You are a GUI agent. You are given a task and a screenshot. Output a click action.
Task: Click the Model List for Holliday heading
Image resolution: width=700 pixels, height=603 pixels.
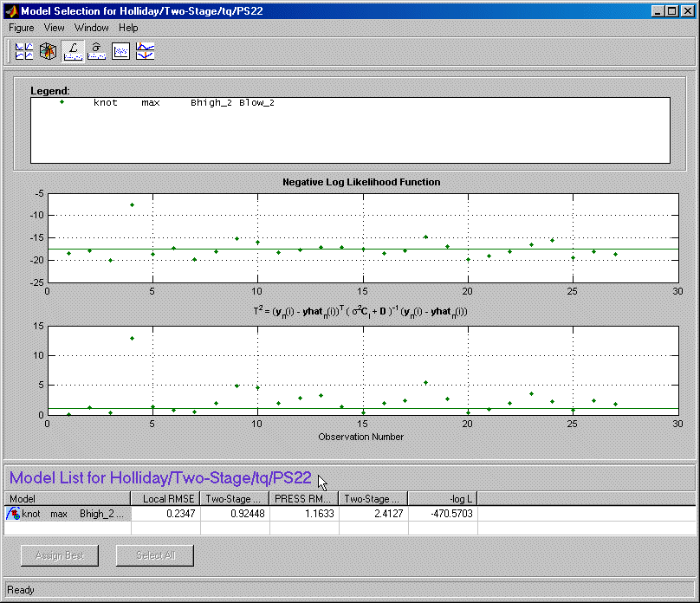(x=160, y=478)
